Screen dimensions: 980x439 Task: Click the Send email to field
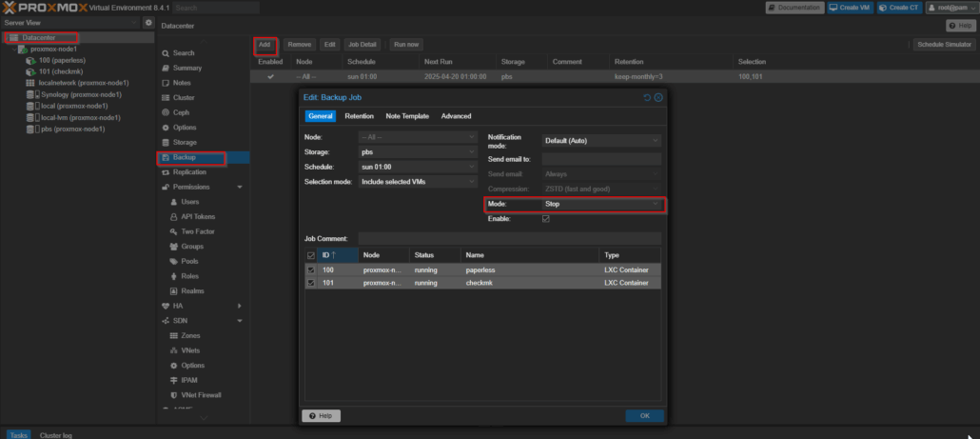pyautogui.click(x=601, y=159)
